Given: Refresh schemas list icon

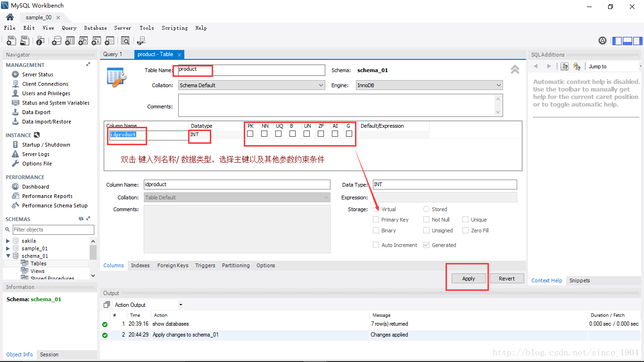Looking at the screenshot, I should point(81,219).
